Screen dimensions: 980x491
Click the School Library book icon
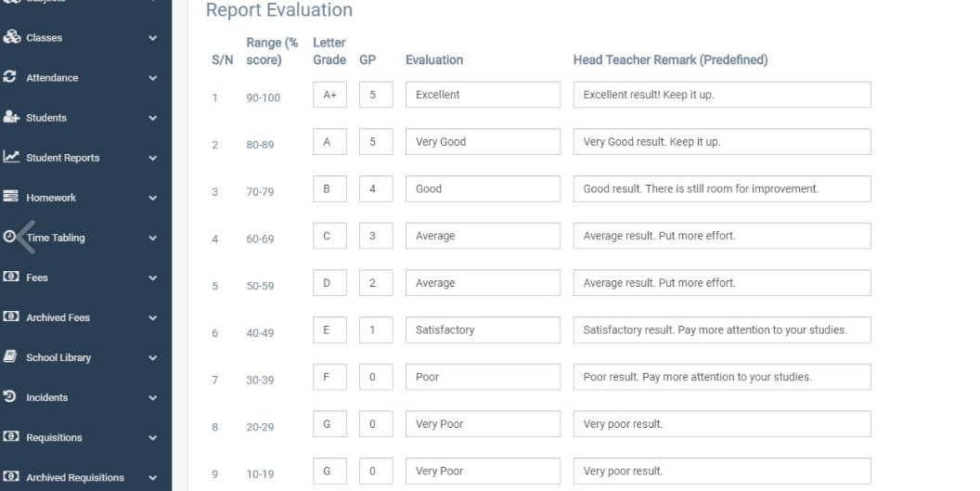click(10, 357)
